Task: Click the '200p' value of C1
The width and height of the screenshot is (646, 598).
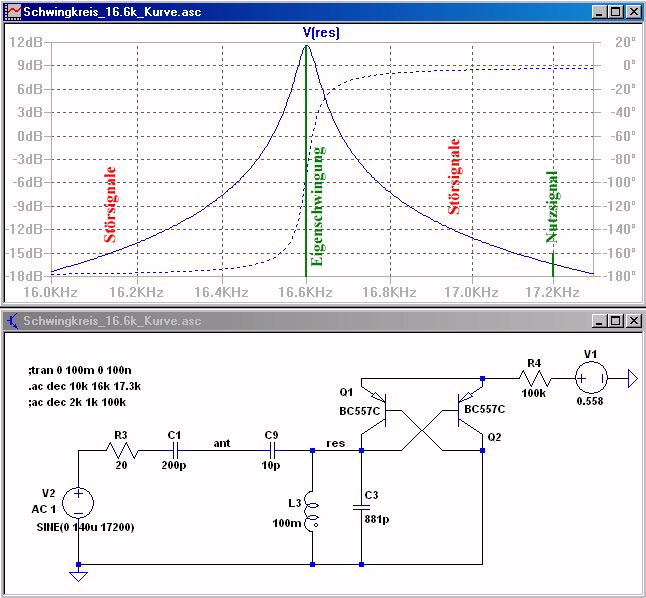Action: (173, 465)
